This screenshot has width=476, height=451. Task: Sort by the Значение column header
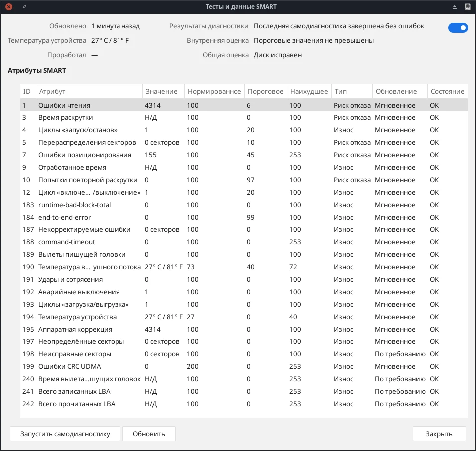(163, 92)
